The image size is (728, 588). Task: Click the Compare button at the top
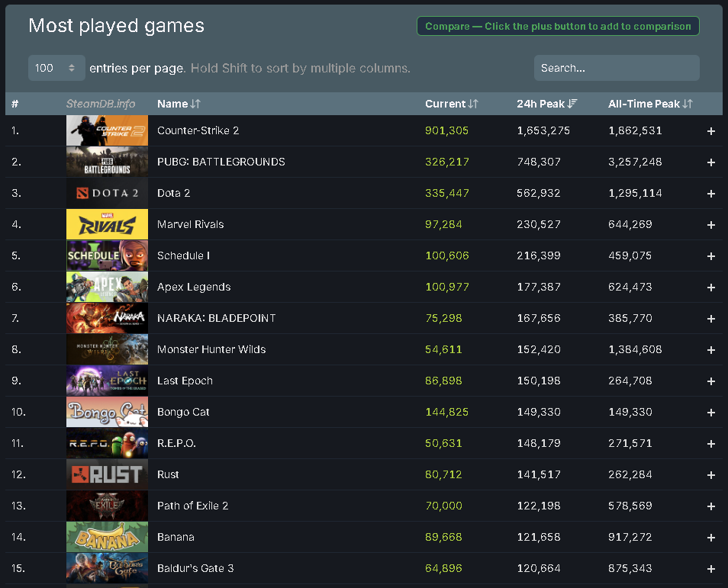click(558, 25)
